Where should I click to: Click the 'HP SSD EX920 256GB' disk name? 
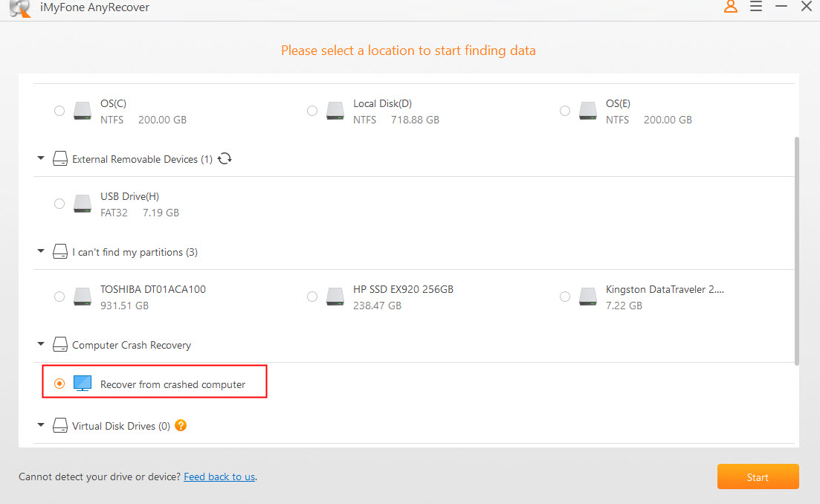coord(403,289)
